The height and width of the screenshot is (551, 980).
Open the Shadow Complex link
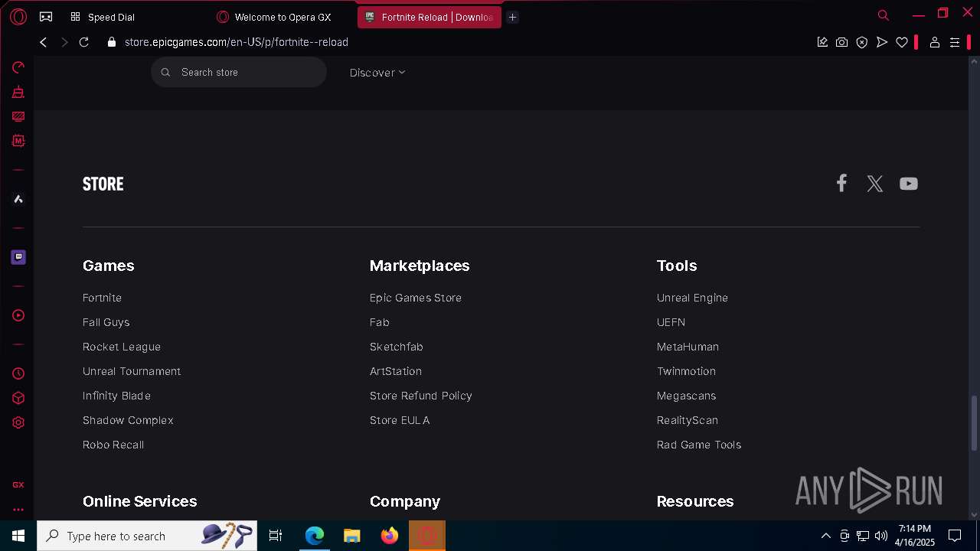(x=128, y=420)
